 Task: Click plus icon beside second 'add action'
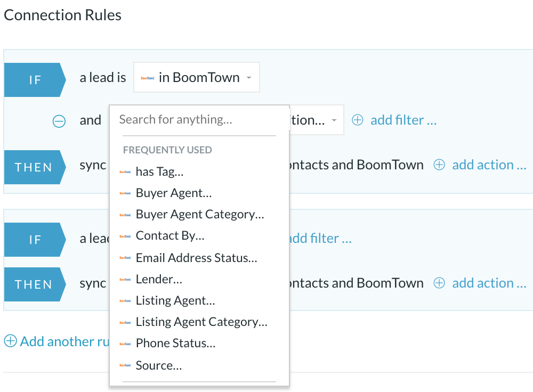click(x=439, y=283)
